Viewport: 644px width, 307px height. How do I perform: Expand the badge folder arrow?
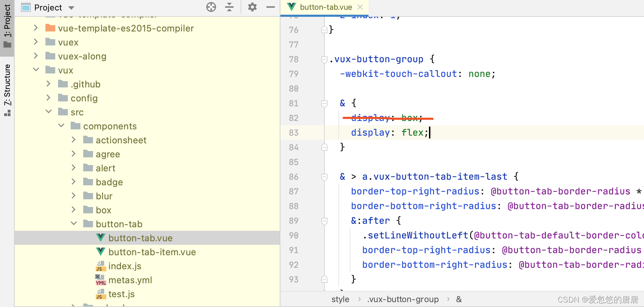point(73,181)
